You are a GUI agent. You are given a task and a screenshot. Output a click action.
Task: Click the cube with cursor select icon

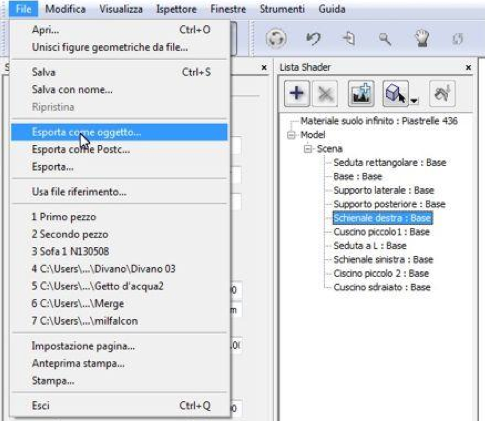(x=396, y=94)
